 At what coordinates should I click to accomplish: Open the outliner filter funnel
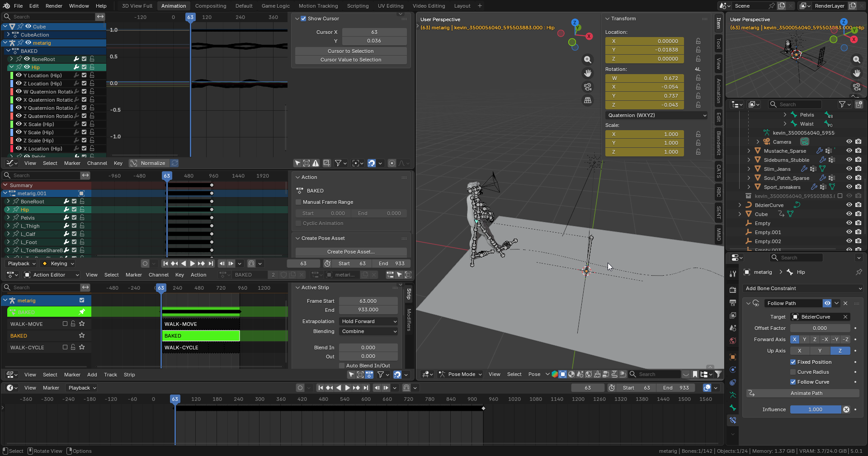pos(842,104)
